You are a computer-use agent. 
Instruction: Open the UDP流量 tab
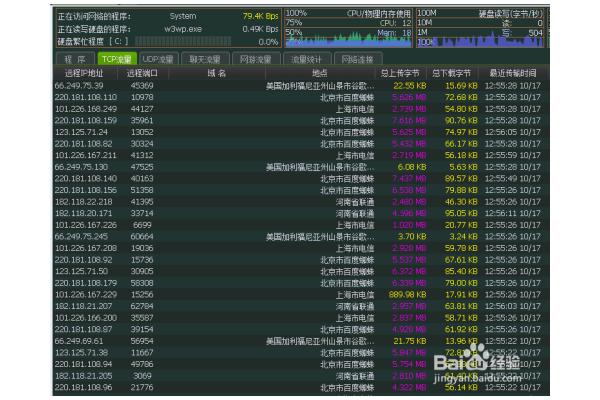click(x=162, y=60)
